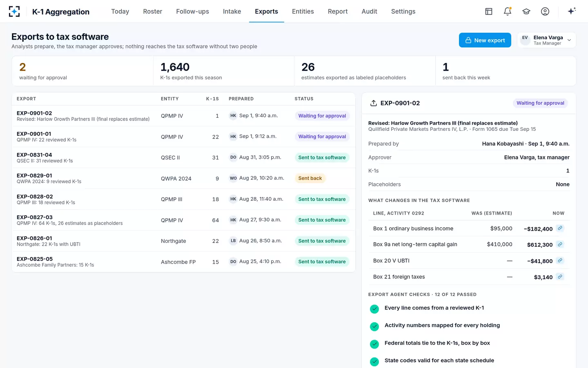Open the Audit tab
Screen dimensions: 588x368
(x=369, y=11)
